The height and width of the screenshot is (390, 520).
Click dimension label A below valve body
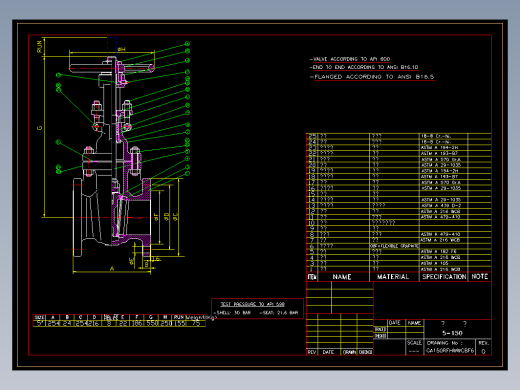point(112,269)
